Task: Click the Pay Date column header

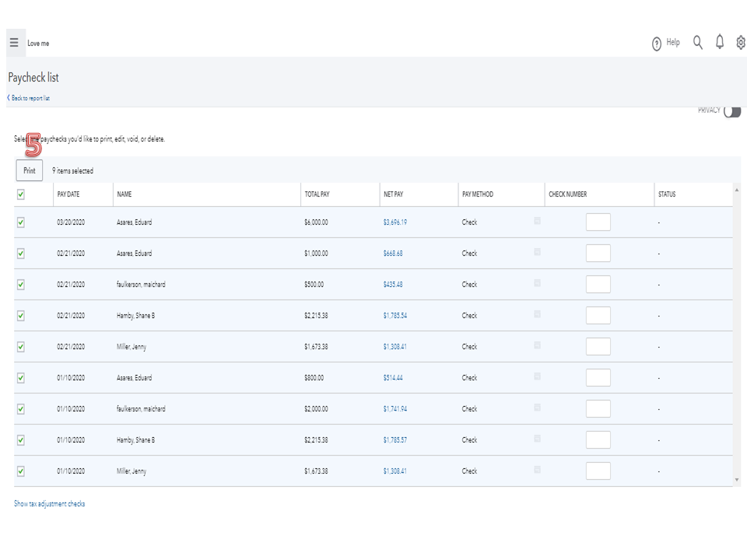Action: pos(68,194)
